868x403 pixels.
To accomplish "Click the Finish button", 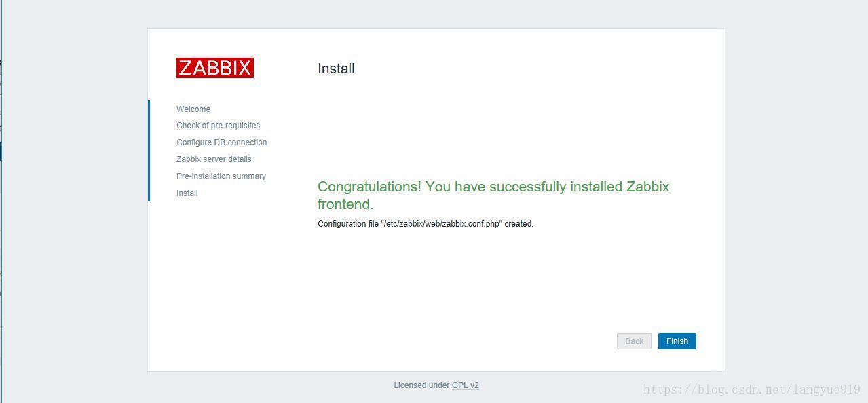I will pos(677,341).
